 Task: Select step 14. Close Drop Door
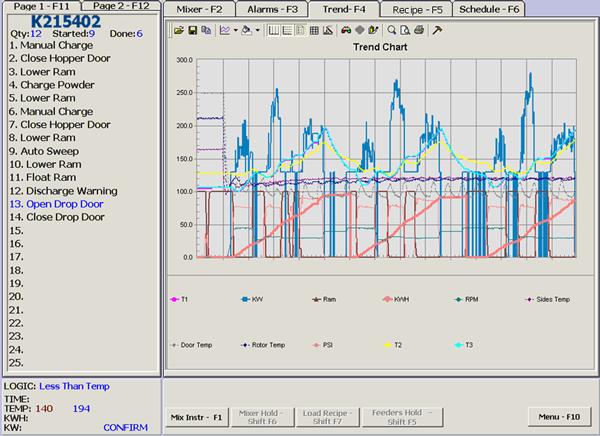(x=57, y=217)
